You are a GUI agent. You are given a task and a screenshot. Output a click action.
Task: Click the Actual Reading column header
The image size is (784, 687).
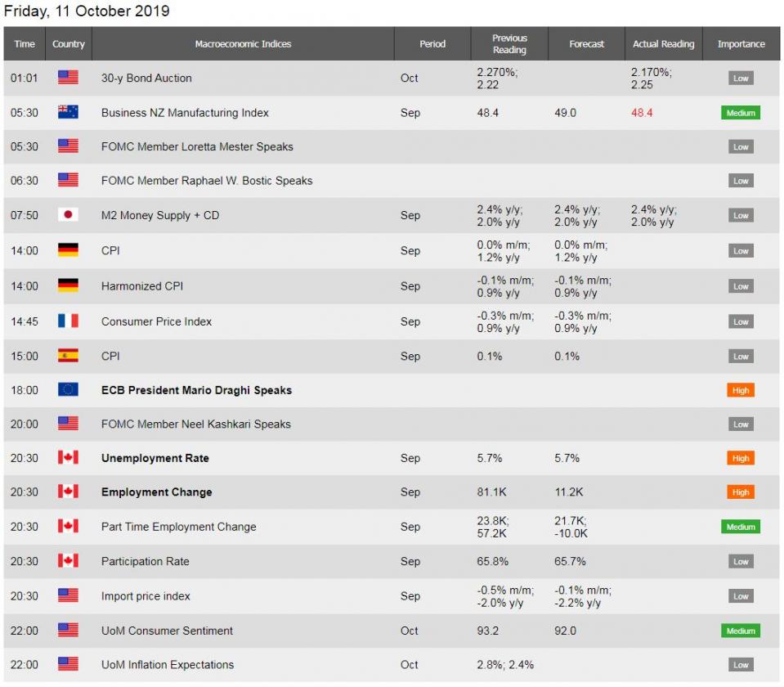pos(663,44)
